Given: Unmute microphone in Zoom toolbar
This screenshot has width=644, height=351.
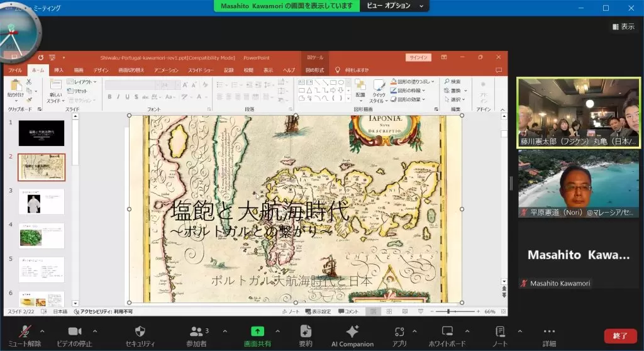Looking at the screenshot, I should [x=25, y=335].
